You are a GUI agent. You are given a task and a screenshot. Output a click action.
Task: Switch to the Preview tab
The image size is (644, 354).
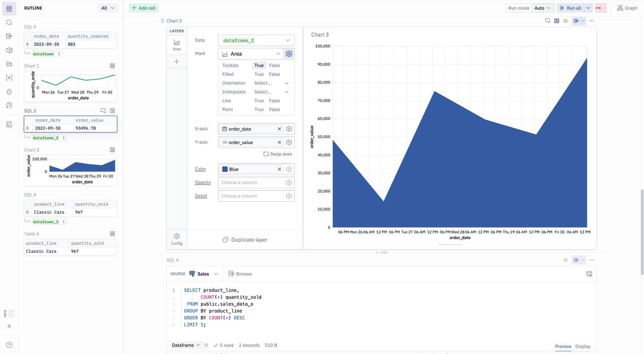coord(563,346)
